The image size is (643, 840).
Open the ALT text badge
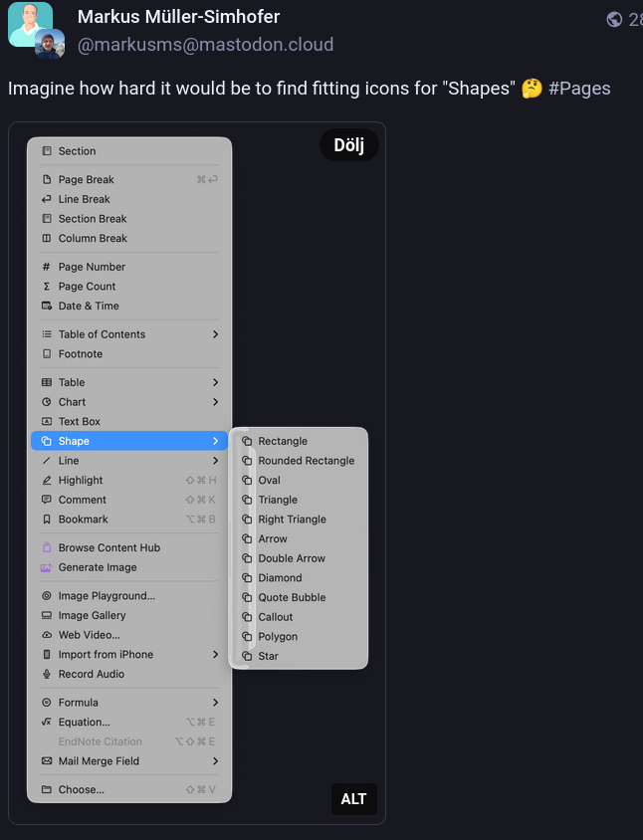pyautogui.click(x=353, y=799)
